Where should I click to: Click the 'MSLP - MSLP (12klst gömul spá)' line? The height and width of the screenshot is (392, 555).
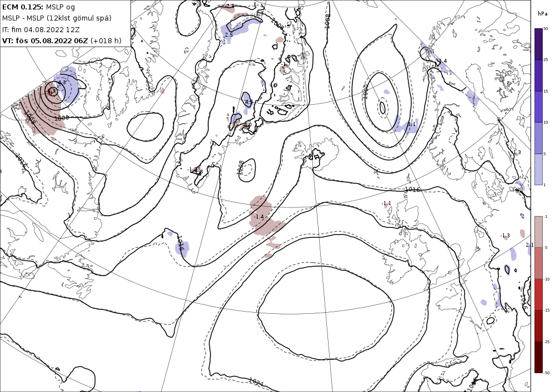[x=57, y=18]
